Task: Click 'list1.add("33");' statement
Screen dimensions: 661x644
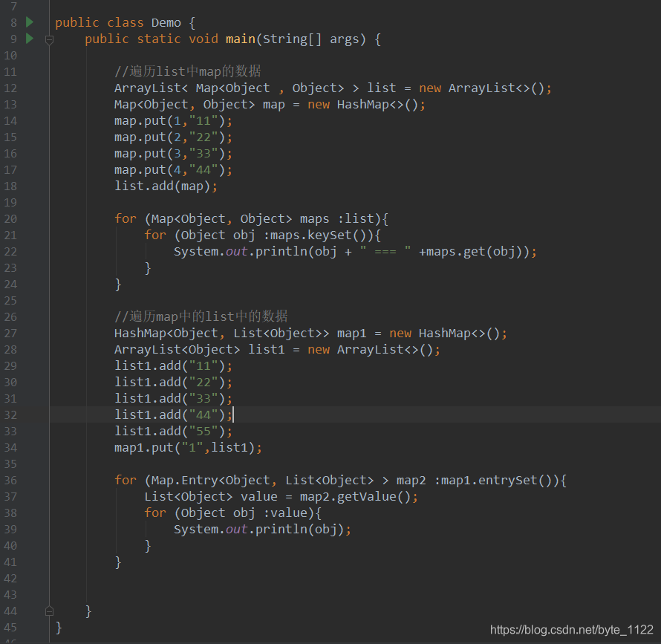Action: pyautogui.click(x=173, y=399)
